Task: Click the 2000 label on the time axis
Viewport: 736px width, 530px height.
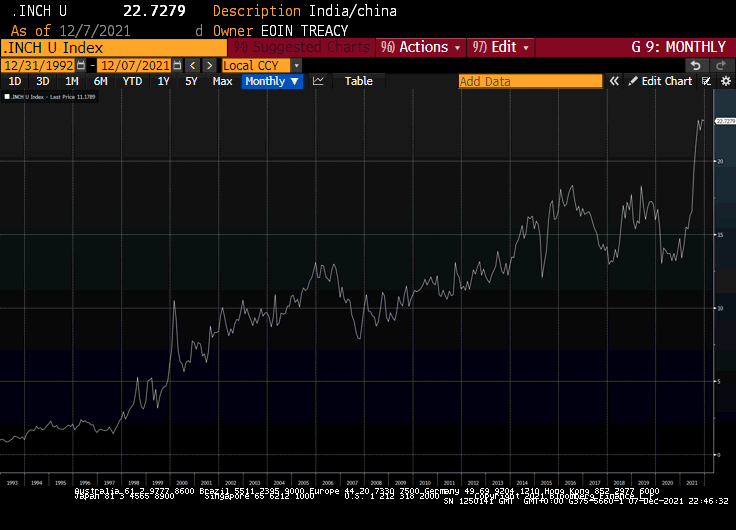Action: pyautogui.click(x=182, y=483)
